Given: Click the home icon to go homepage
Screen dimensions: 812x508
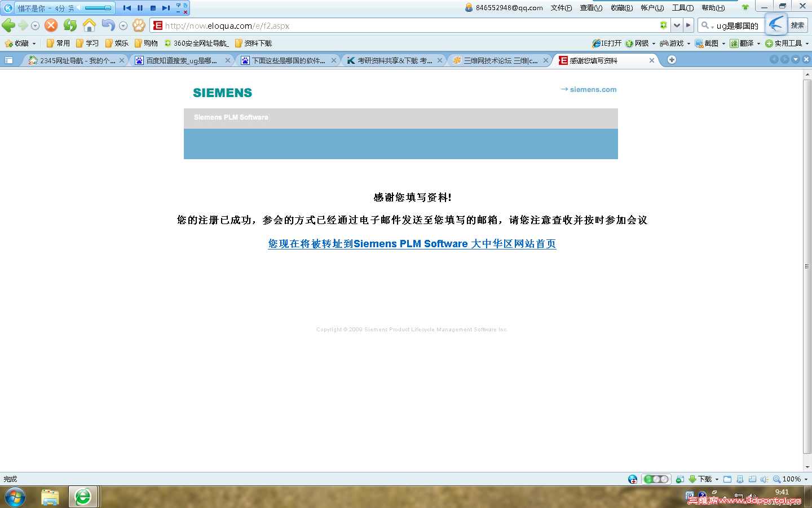Looking at the screenshot, I should tap(89, 25).
